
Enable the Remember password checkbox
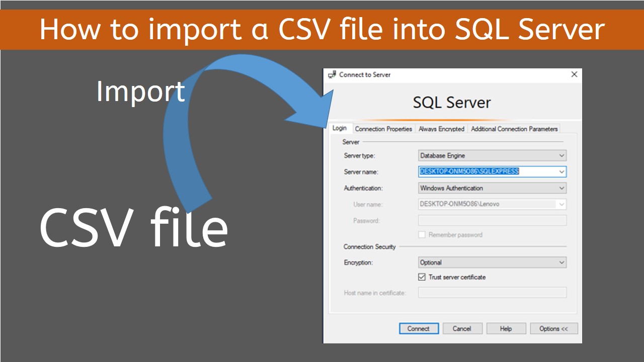pos(422,234)
